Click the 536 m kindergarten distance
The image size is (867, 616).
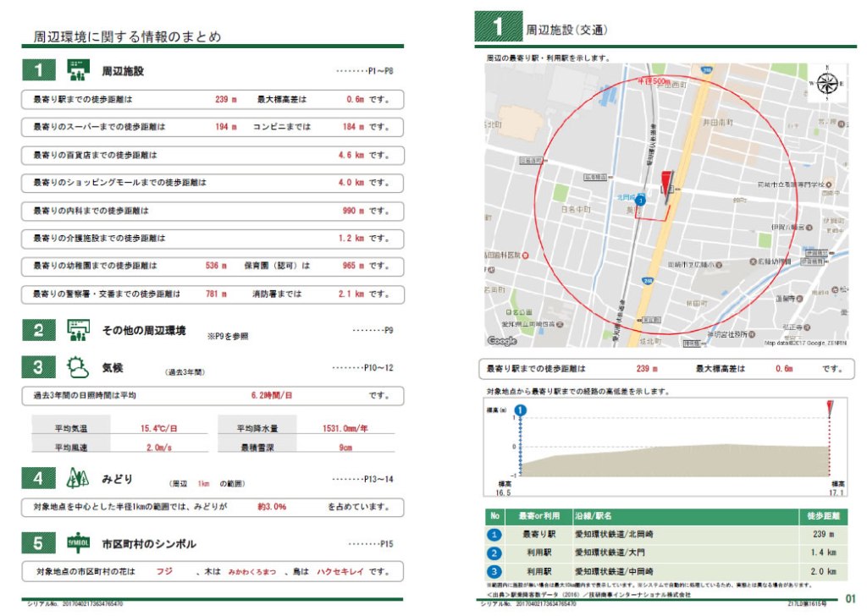coord(216,265)
